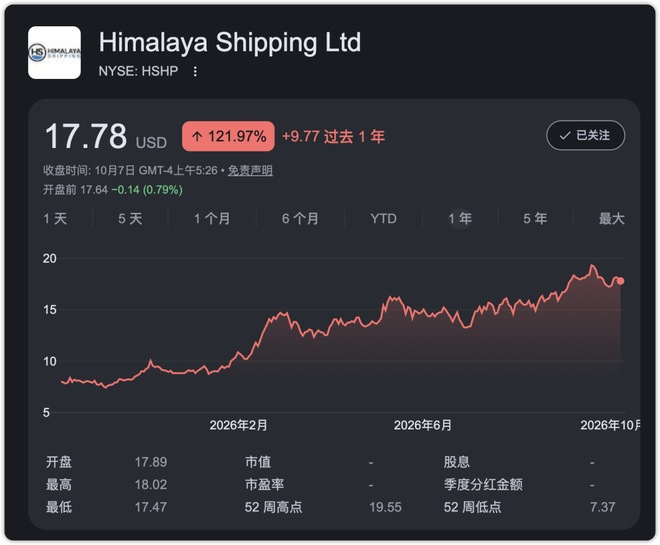Click the 开盘前 17.64 pre-market line

click(x=113, y=190)
